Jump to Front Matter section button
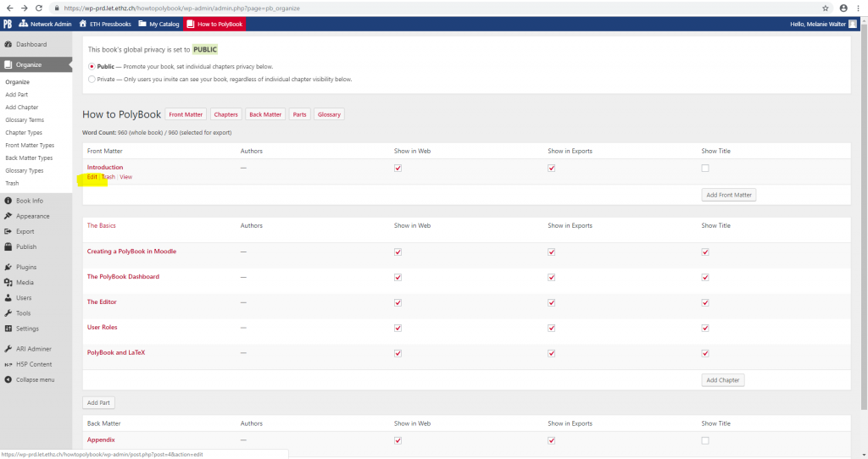Screen dimensions: 868x459 coord(186,114)
